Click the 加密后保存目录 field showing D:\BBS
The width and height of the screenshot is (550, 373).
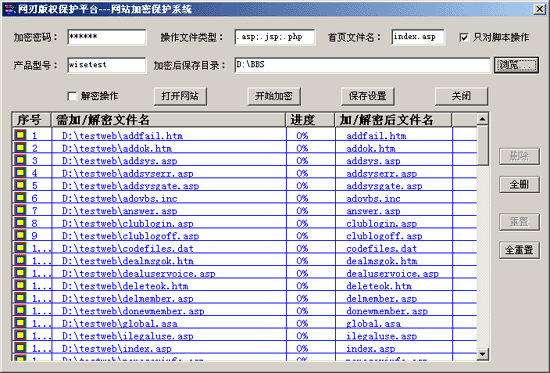point(362,65)
